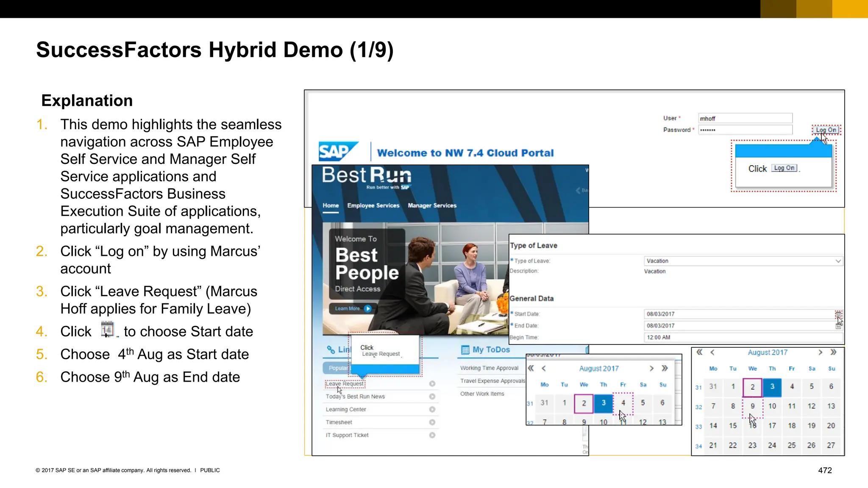Open the Start Date calendar picker icon
Image resolution: width=868 pixels, height=488 pixels.
click(838, 314)
